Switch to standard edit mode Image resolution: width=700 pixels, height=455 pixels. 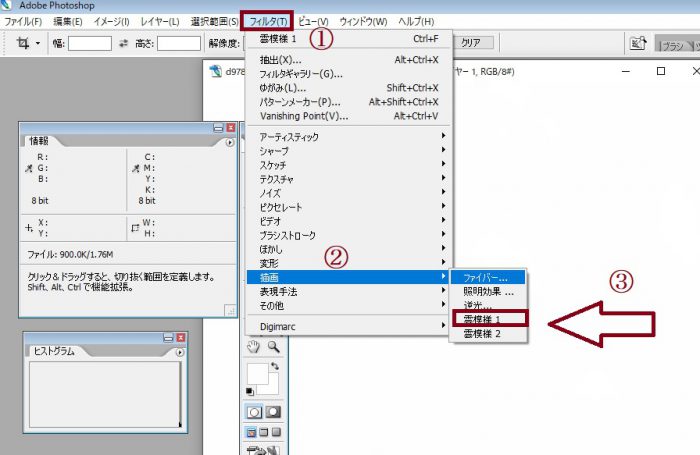coord(254,412)
